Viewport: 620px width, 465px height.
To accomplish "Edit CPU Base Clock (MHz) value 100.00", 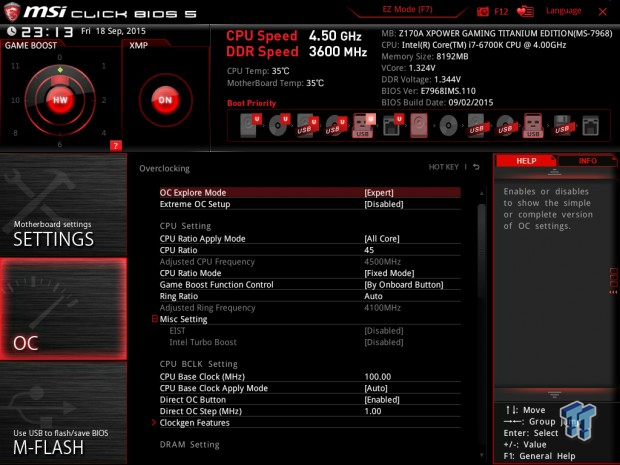I will [x=378, y=376].
